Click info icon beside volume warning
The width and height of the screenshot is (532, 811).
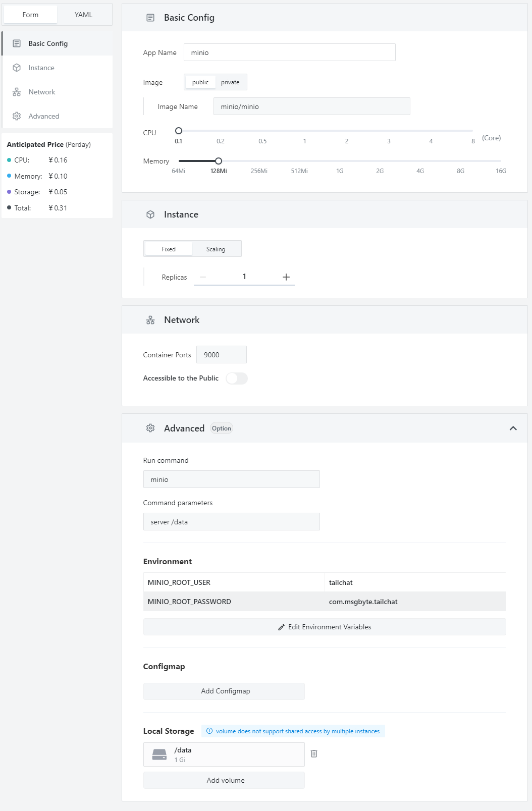click(x=209, y=731)
